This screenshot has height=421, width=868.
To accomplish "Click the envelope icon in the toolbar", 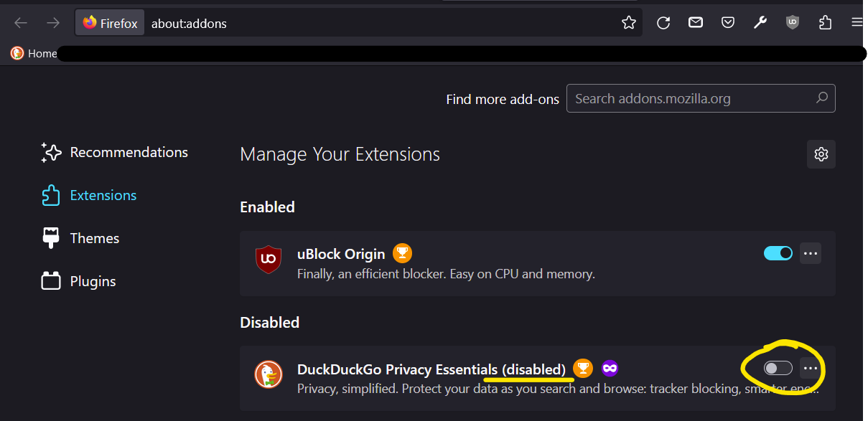I will pos(695,22).
